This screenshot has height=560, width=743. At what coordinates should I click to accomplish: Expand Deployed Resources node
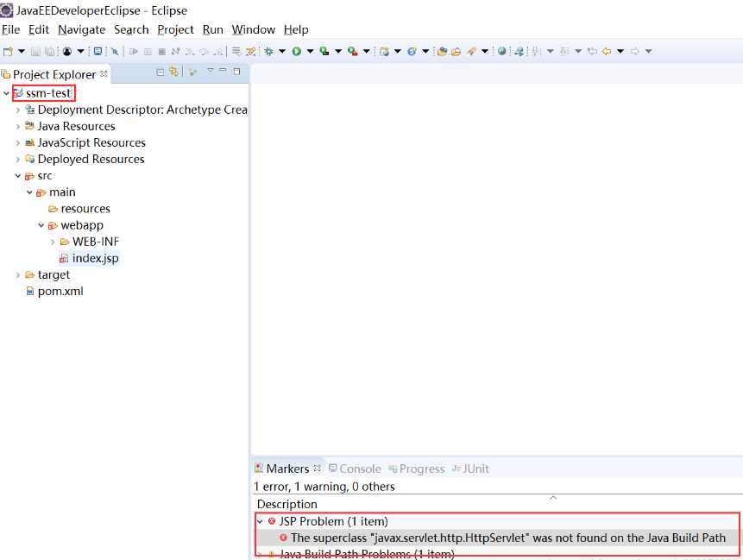[18, 159]
